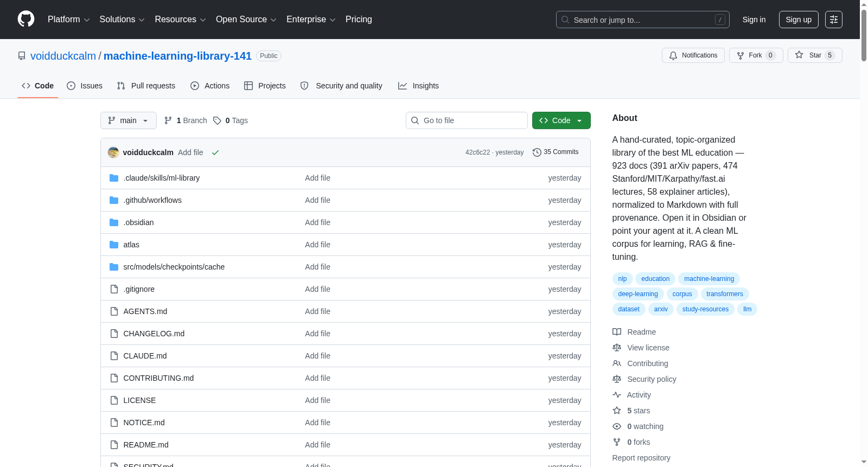Click the file icon for LICENSE
Screen dimensions: 868x467
click(x=114, y=400)
